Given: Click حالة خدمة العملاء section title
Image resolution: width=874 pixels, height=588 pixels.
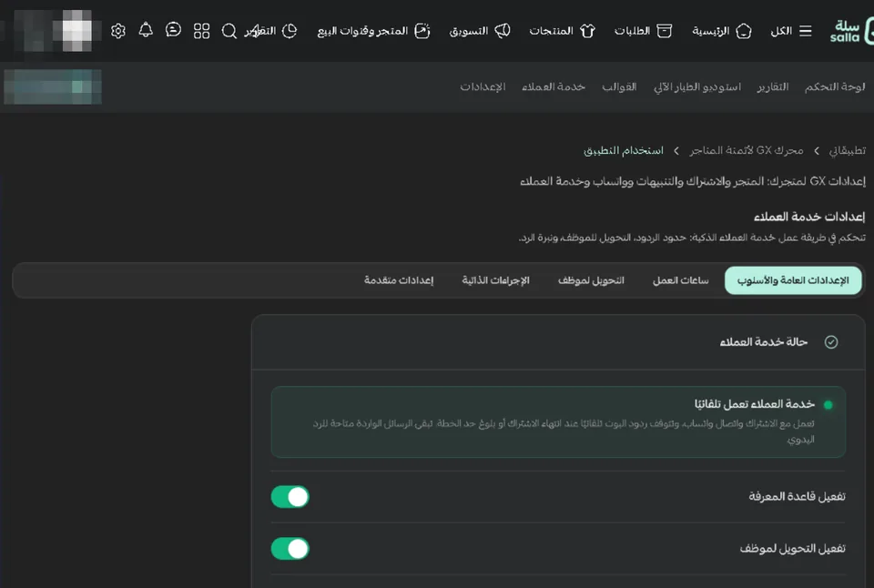Looking at the screenshot, I should pyautogui.click(x=764, y=341).
